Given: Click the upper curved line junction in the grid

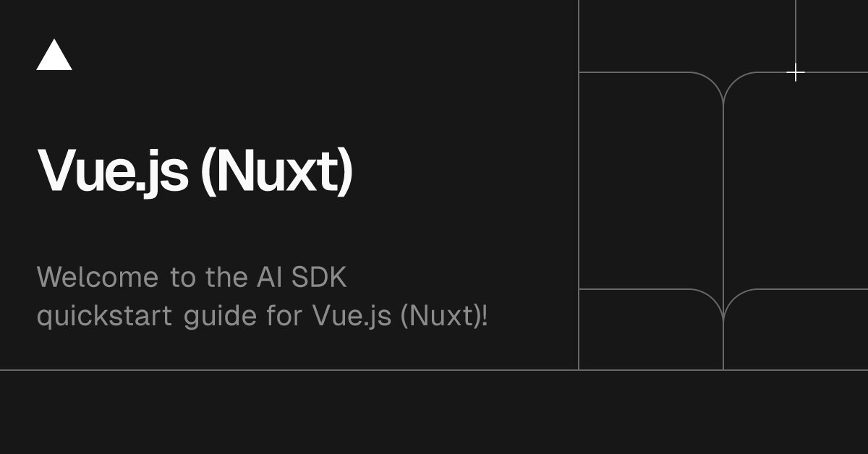Looking at the screenshot, I should click(723, 90).
